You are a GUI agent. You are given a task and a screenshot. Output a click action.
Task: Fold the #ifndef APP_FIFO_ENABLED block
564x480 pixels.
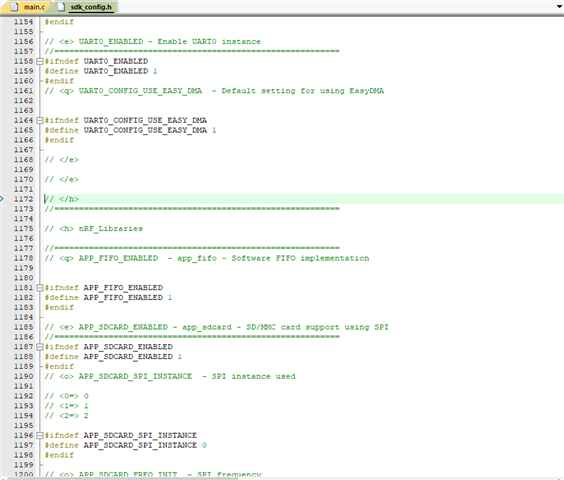coord(40,288)
